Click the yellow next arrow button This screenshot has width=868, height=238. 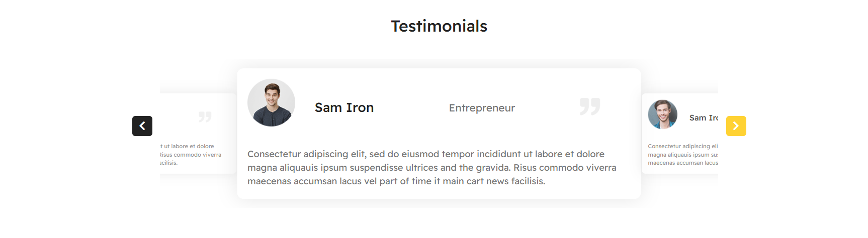pos(736,126)
